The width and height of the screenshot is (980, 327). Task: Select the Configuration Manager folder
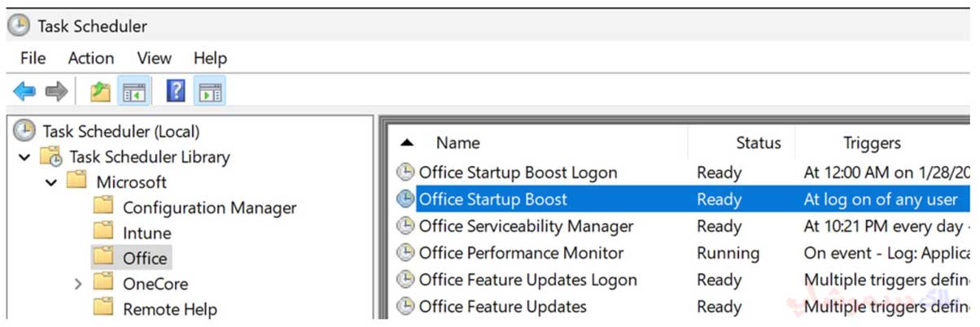tap(210, 207)
